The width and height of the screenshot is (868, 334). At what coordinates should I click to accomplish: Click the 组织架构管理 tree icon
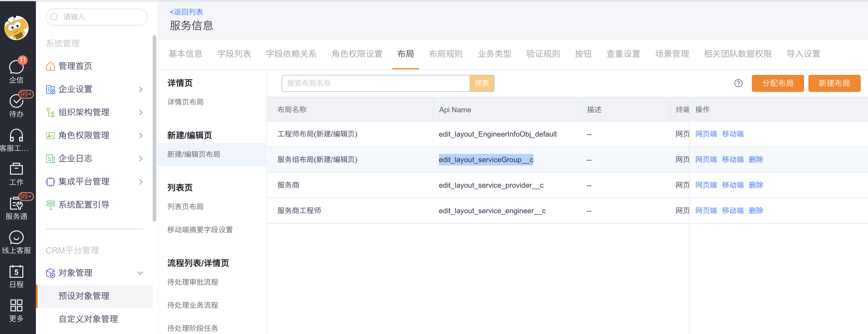(50, 113)
